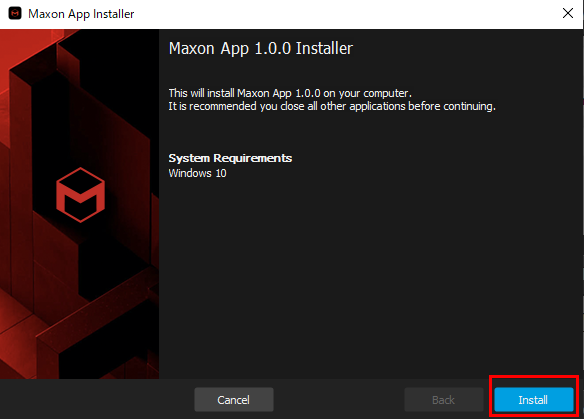
Task: Click the Maxon cube logo in the artwork
Action: [x=80, y=195]
